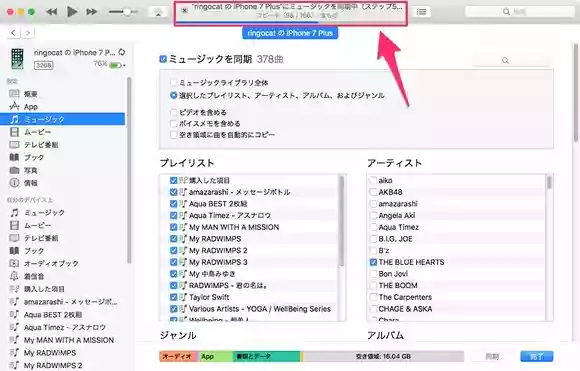The width and height of the screenshot is (580, 371).
Task: Check the aiko artist checkbox
Action: tap(373, 181)
